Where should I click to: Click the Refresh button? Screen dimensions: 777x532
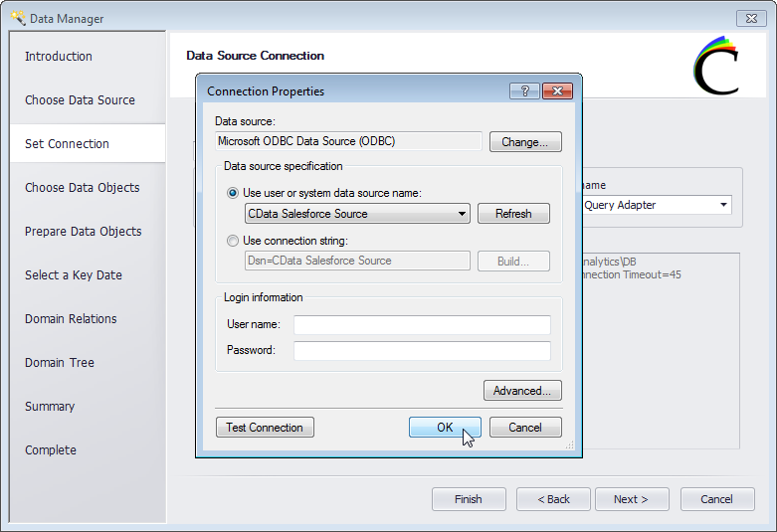pos(513,214)
